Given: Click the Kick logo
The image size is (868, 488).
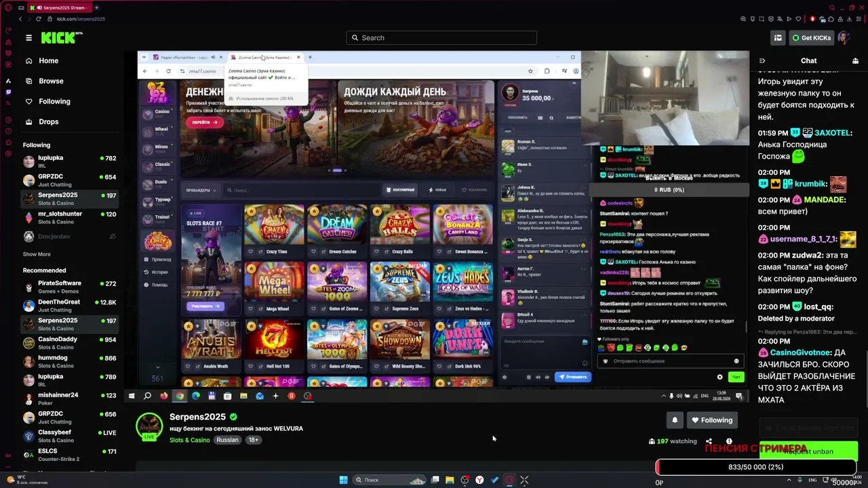Looking at the screenshot, I should click(x=62, y=38).
